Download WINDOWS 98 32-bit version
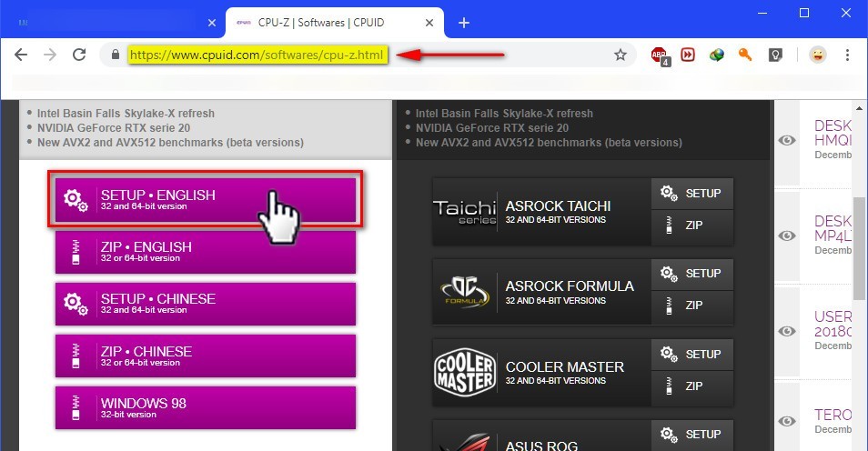The image size is (868, 451). (206, 407)
